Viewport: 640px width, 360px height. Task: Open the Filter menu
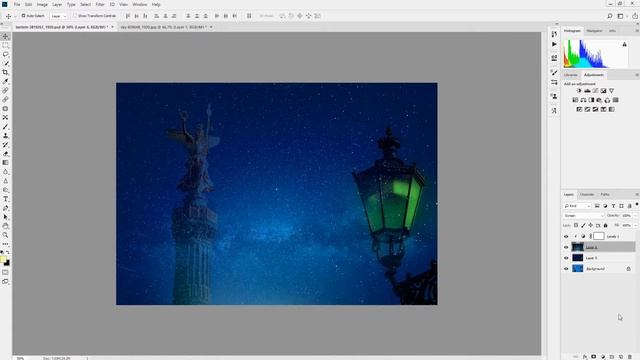(100, 4)
